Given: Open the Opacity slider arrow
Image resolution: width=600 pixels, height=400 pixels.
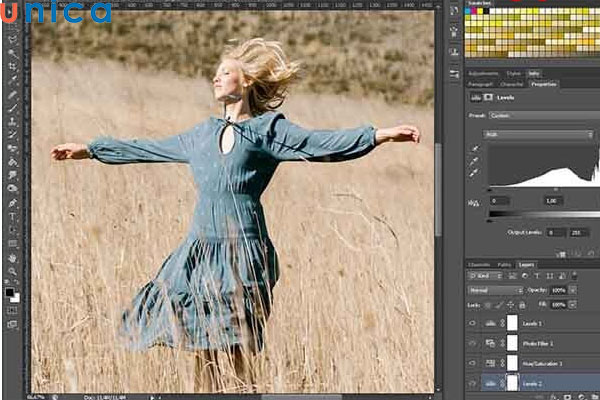Looking at the screenshot, I should pyautogui.click(x=573, y=291).
